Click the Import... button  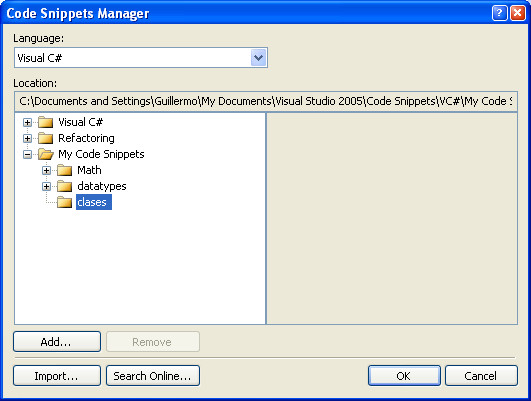(57, 376)
